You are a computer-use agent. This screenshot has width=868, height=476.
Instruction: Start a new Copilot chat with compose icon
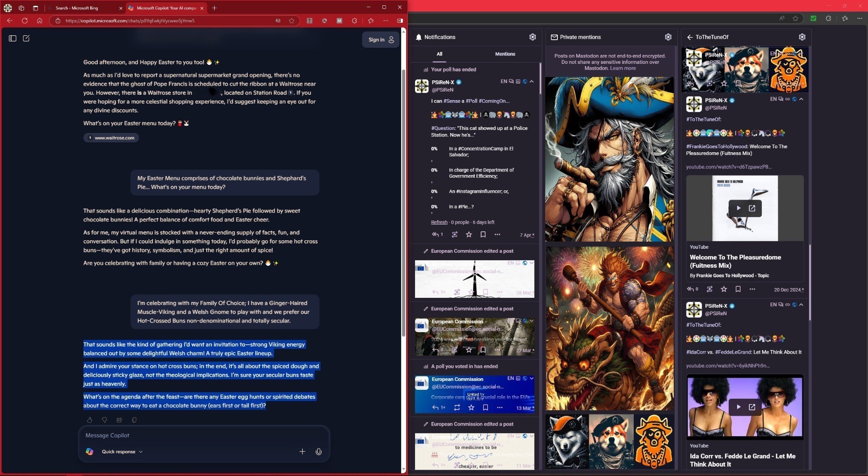[x=26, y=38]
